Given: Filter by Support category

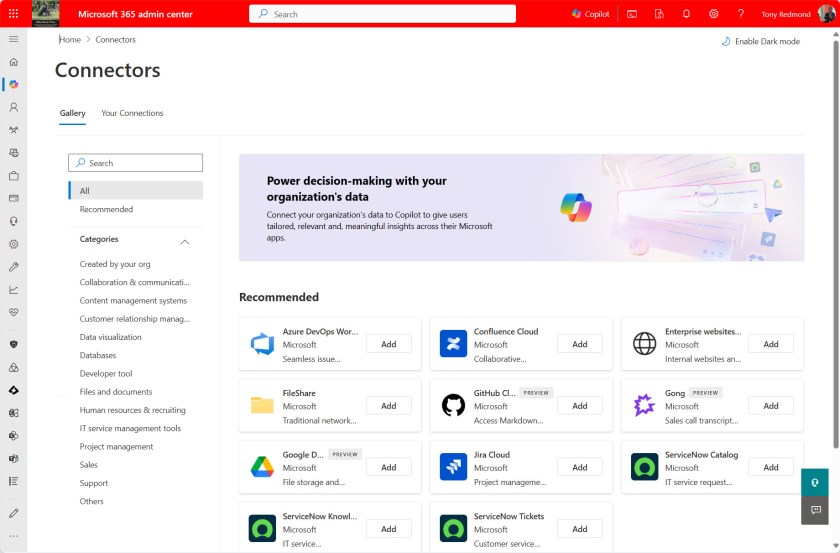Looking at the screenshot, I should coord(94,482).
